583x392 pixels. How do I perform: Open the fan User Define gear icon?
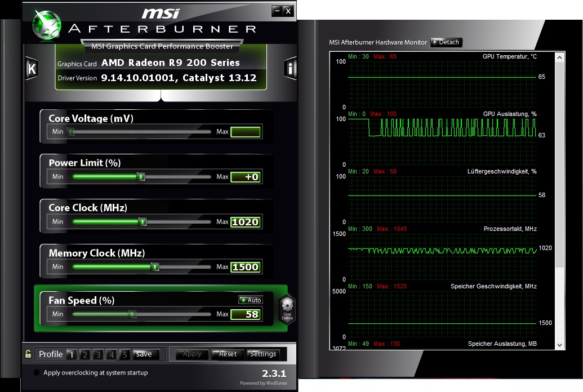tap(287, 309)
